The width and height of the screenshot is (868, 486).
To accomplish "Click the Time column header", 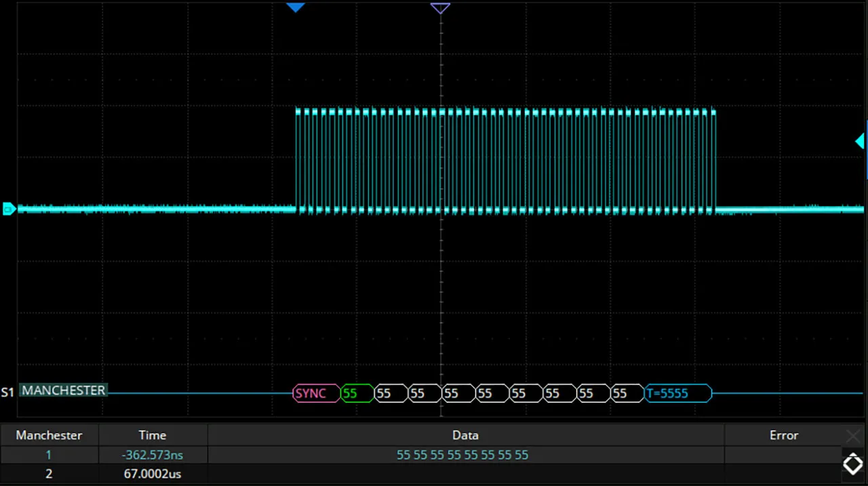I will pos(153,435).
